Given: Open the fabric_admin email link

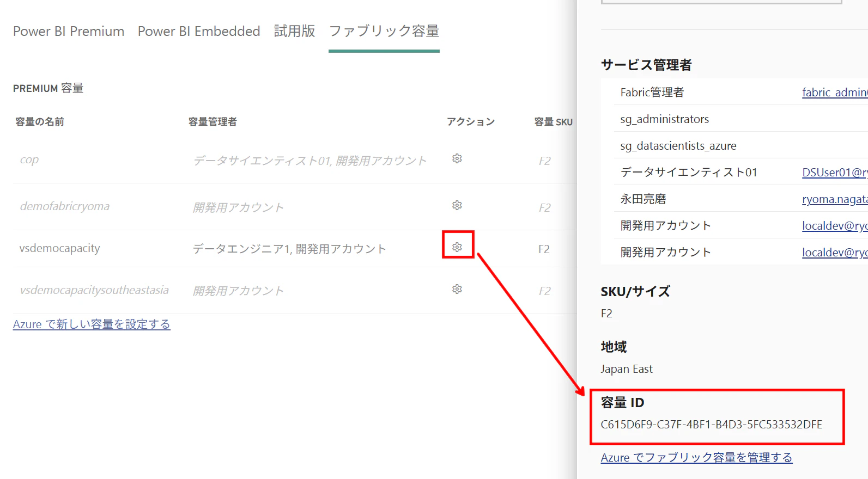Looking at the screenshot, I should coord(835,93).
